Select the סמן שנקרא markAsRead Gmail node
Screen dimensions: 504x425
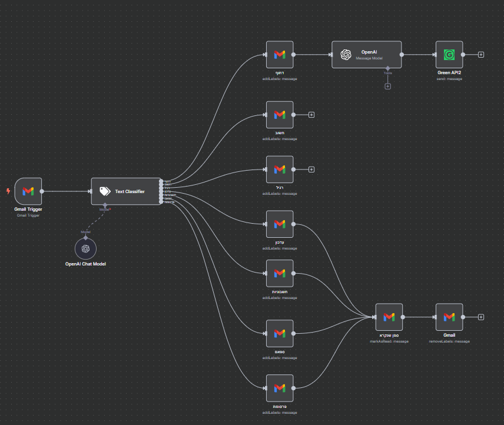(x=389, y=317)
